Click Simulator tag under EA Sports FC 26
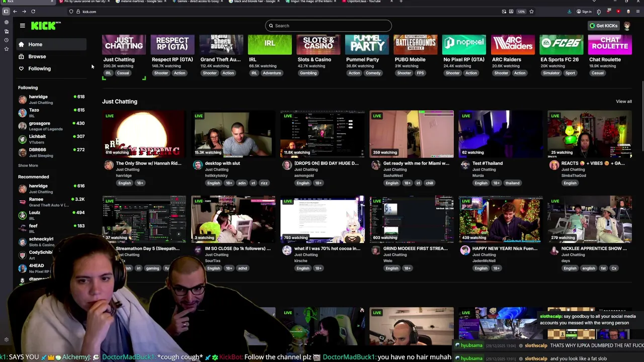Screen dimensions: 644x362 (551, 73)
